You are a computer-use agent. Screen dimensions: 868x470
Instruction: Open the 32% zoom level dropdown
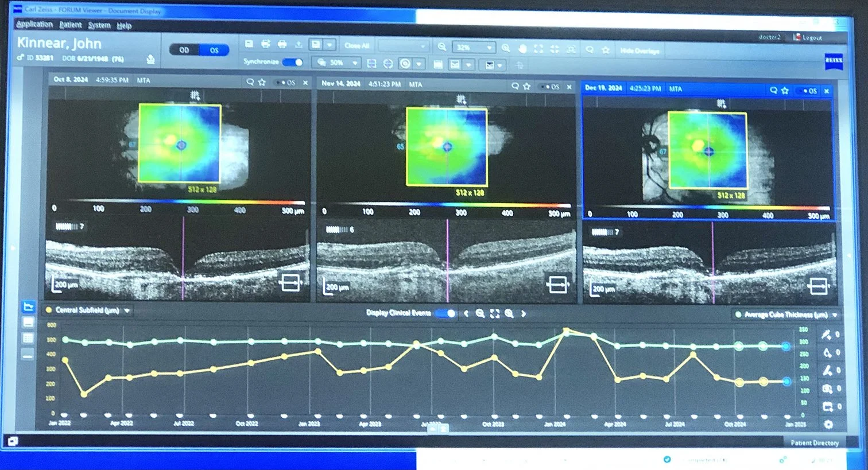pos(474,48)
